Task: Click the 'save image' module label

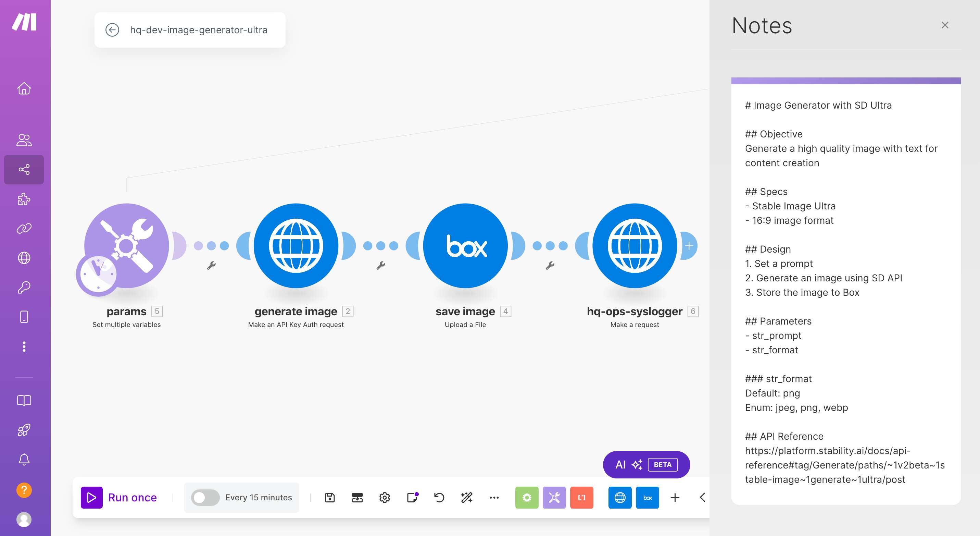Action: click(465, 312)
